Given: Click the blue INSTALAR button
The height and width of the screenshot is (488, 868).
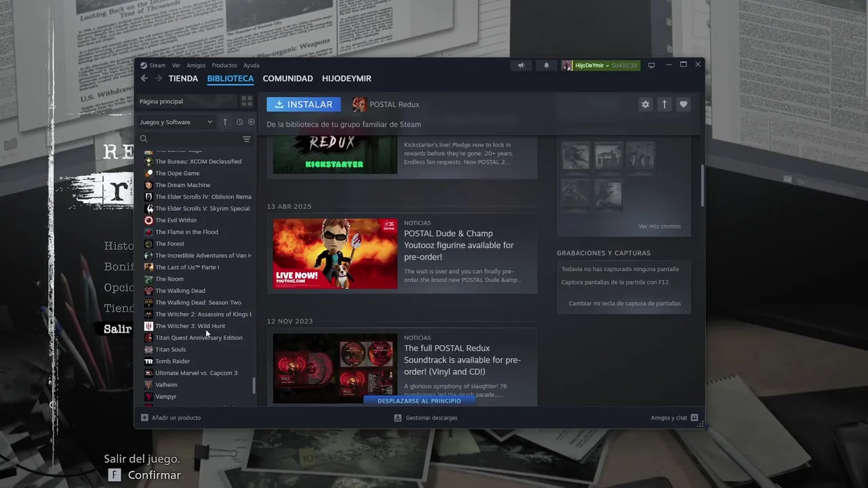Looking at the screenshot, I should point(304,104).
